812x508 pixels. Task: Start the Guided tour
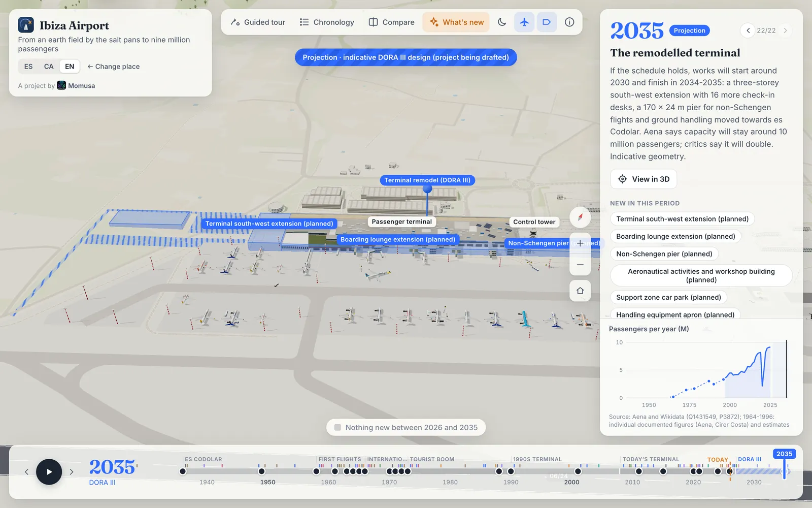coord(258,22)
